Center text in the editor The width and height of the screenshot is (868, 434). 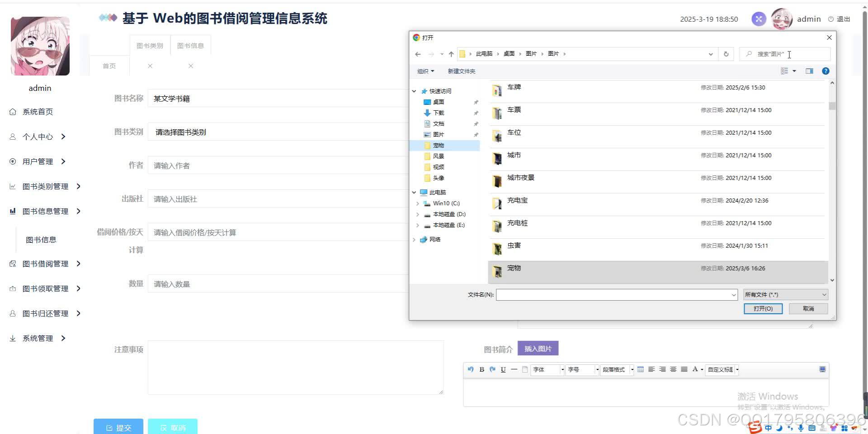[x=673, y=369]
